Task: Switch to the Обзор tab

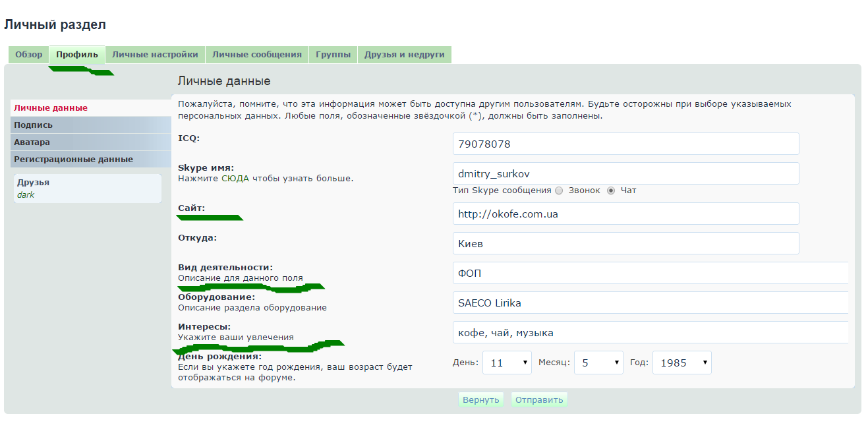Action: (x=28, y=55)
